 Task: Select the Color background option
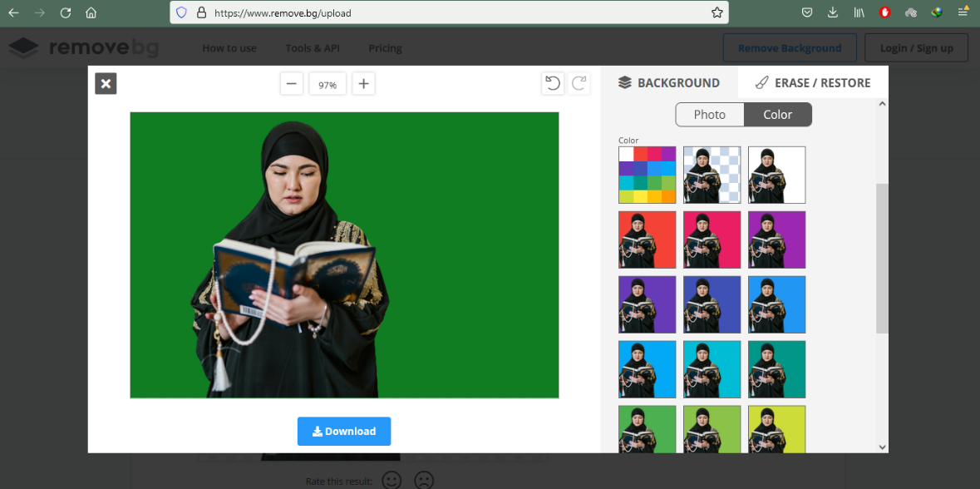[x=778, y=115]
